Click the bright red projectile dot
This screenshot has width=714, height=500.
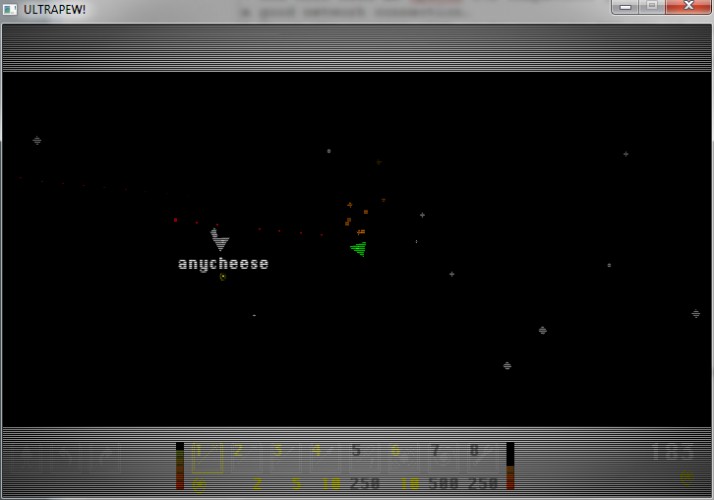point(175,220)
